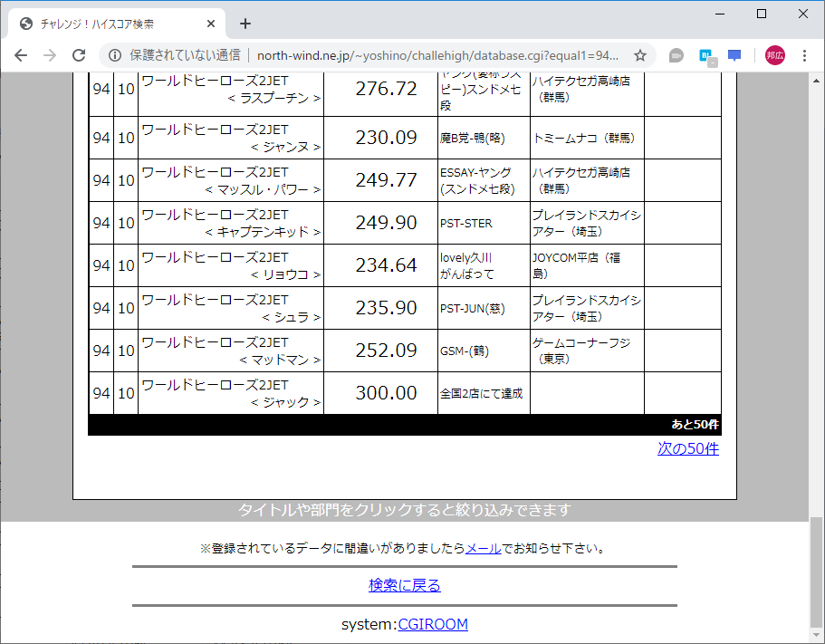Open the blue speech bubble extension
The height and width of the screenshot is (644, 825).
[734, 54]
